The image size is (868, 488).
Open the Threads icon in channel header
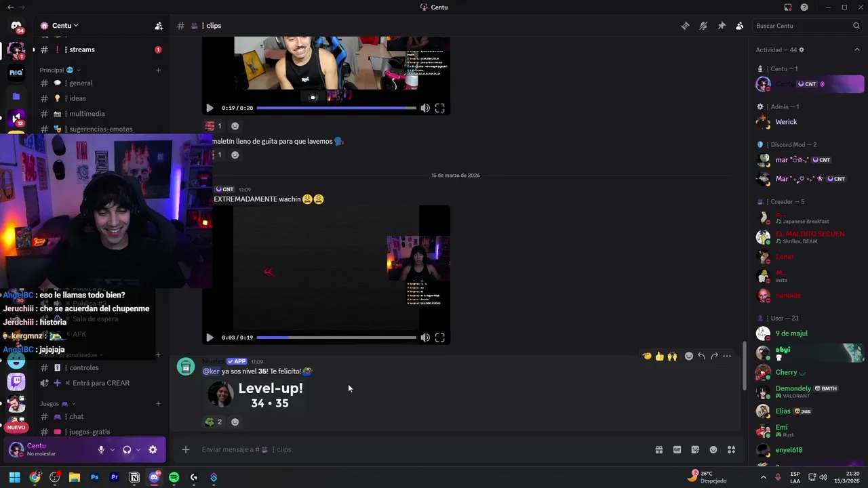(x=686, y=26)
